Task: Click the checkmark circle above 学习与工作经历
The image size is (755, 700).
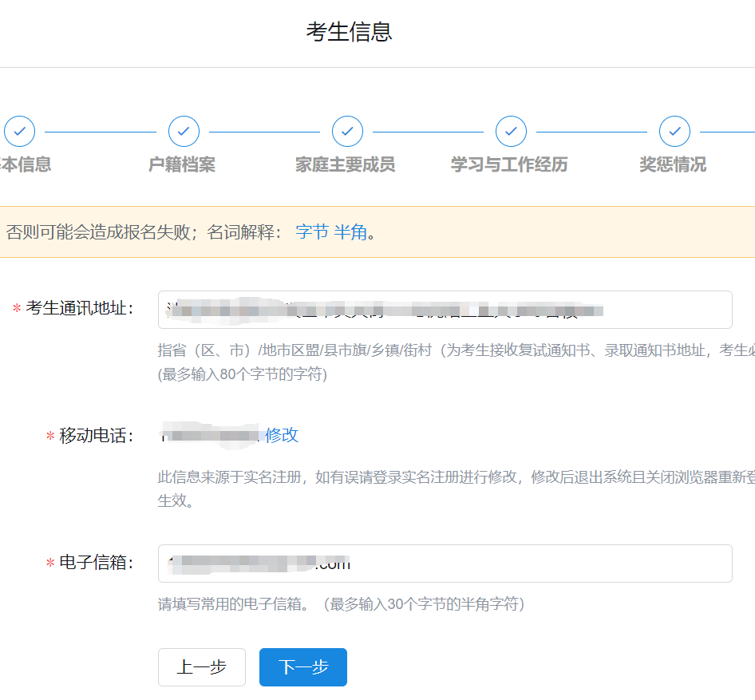Action: (x=511, y=131)
